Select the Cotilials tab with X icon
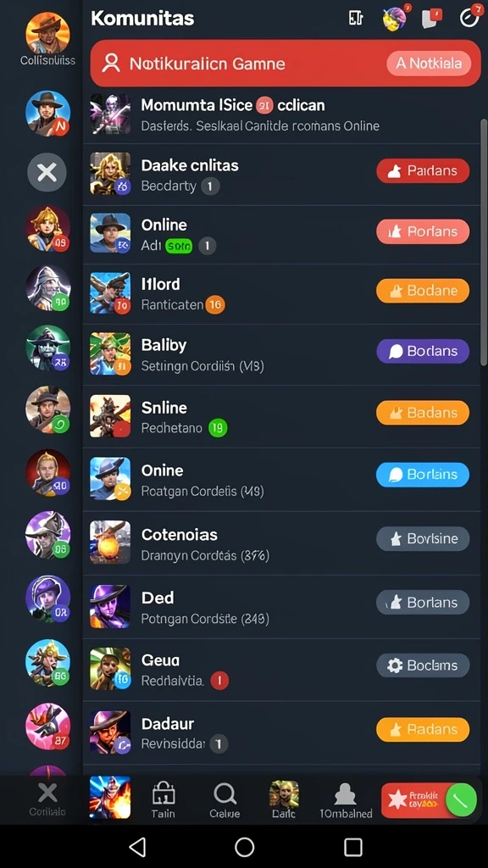The image size is (488, 868). pyautogui.click(x=47, y=800)
